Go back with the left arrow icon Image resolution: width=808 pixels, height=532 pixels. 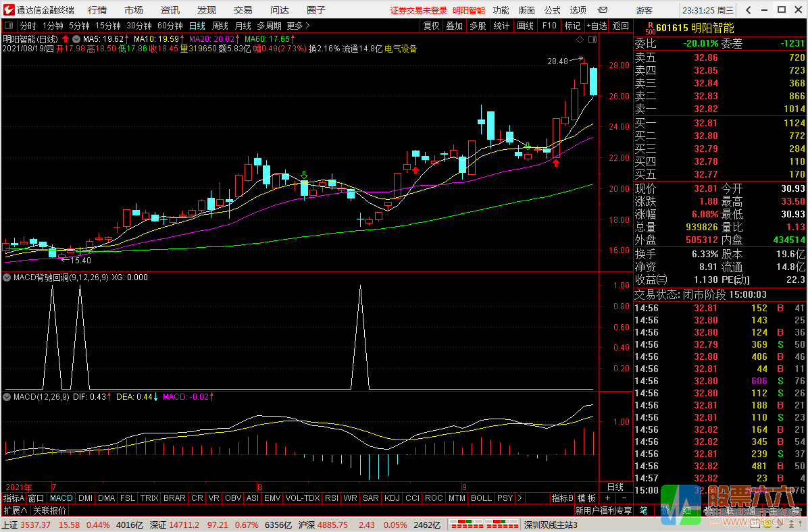click(749, 9)
